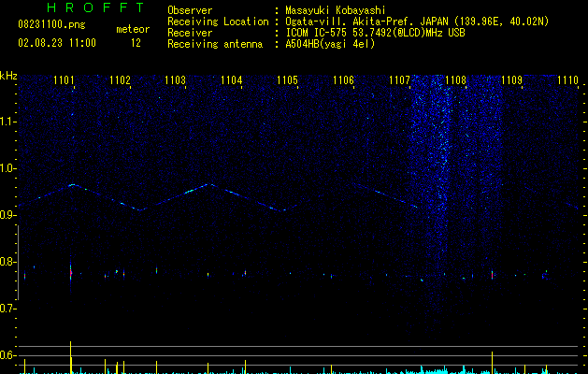The width and height of the screenshot is (588, 374).
Task: Click the 0.9 kHz frequency label
Action: (x=7, y=215)
